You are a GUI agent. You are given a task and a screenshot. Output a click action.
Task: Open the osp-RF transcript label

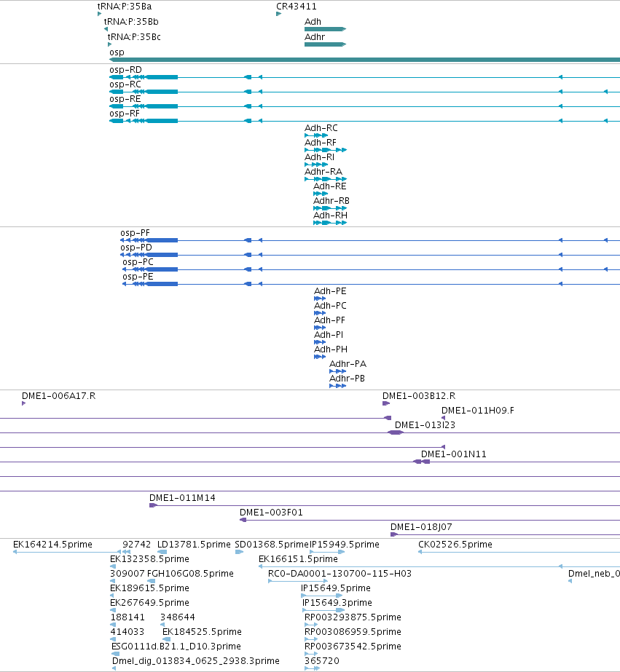[x=125, y=113]
